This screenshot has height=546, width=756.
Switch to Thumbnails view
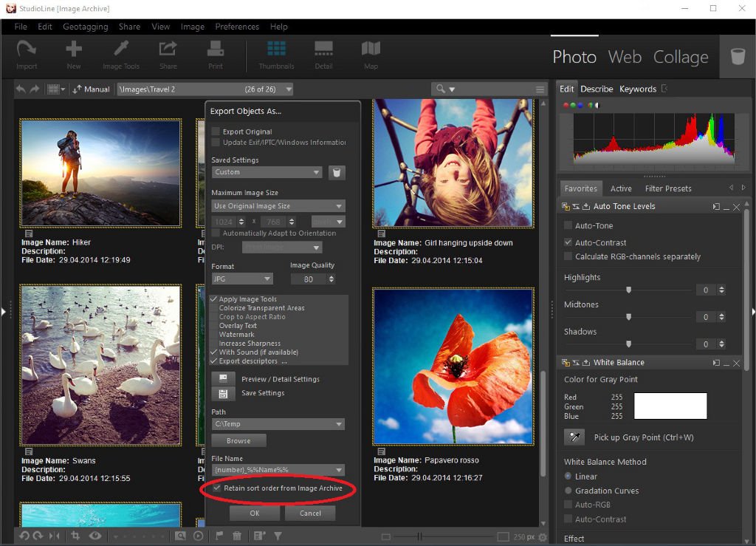point(276,54)
